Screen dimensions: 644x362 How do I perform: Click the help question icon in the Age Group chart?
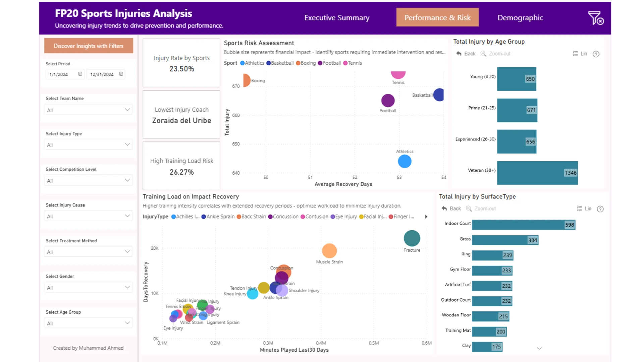(596, 54)
